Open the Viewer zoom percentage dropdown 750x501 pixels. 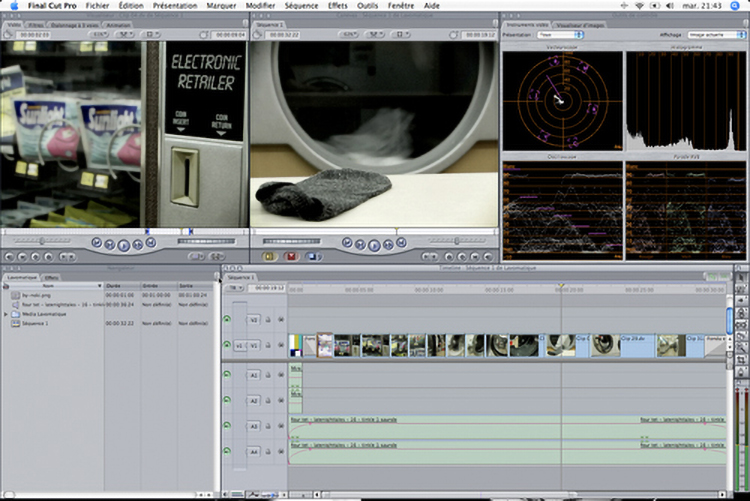[99, 34]
